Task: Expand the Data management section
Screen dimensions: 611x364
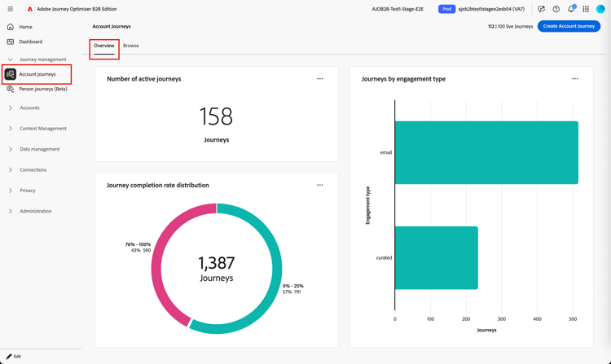Action: [x=10, y=149]
